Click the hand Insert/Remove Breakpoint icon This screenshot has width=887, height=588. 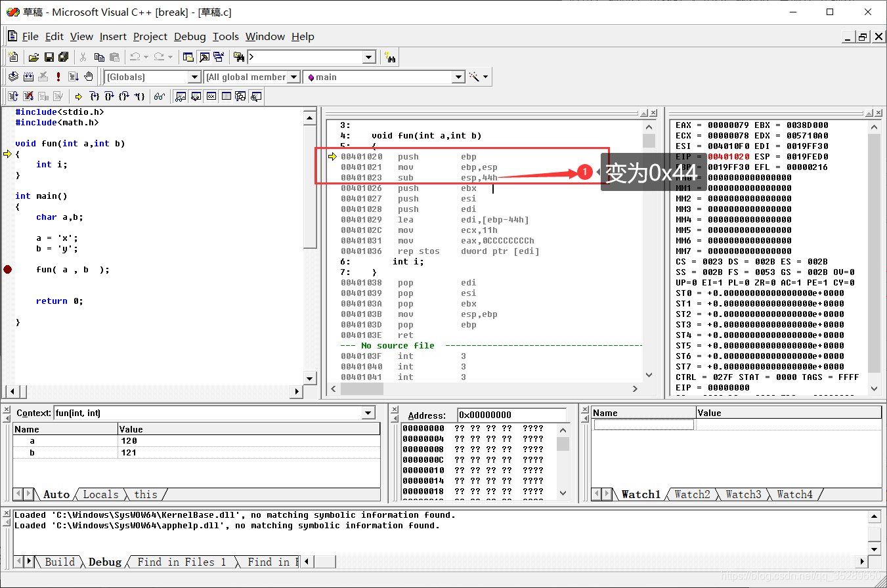[x=89, y=77]
